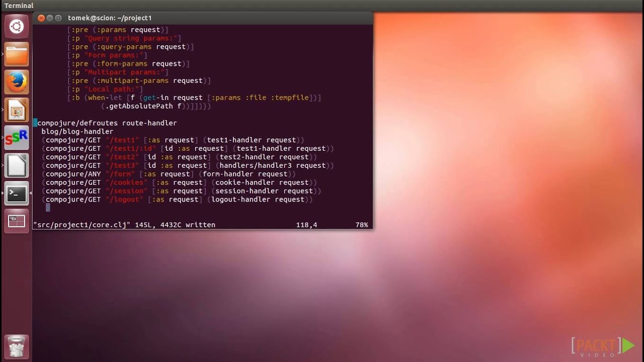Click get-in in the when-let line
Viewport: 644px width, 362px height.
pyautogui.click(x=156, y=98)
